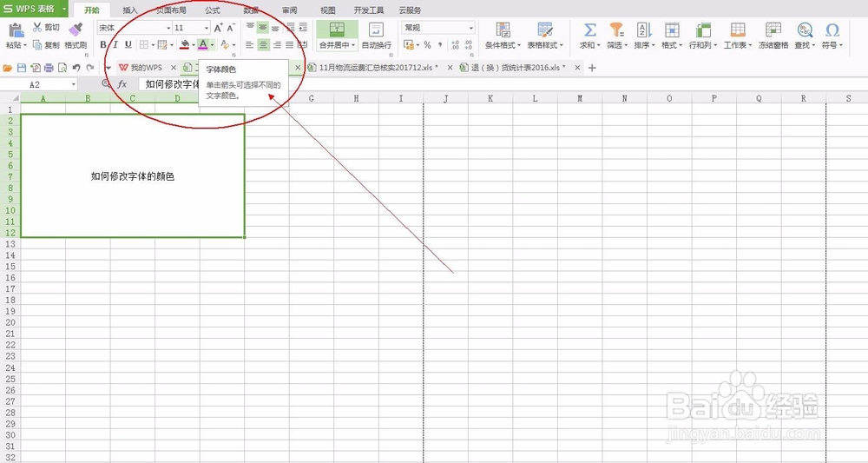Open file with folder icon in quick toolbar
Image resolution: width=868 pixels, height=463 pixels.
coord(8,68)
